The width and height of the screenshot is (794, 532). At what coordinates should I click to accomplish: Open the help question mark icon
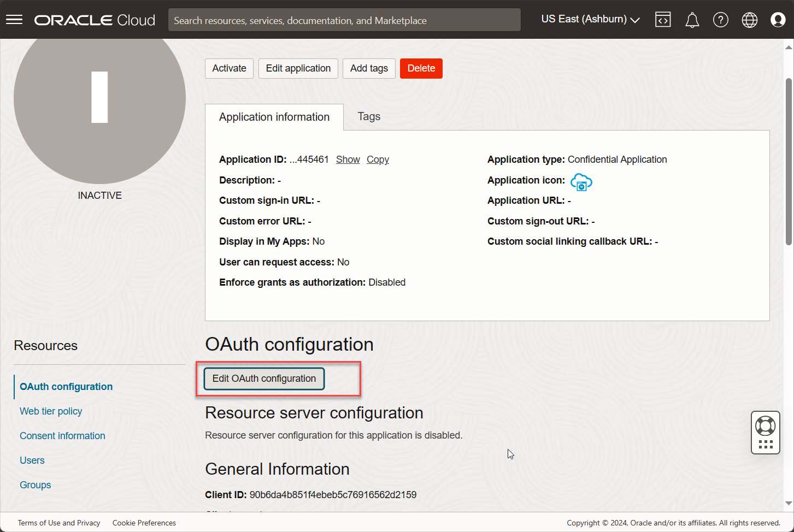[721, 19]
